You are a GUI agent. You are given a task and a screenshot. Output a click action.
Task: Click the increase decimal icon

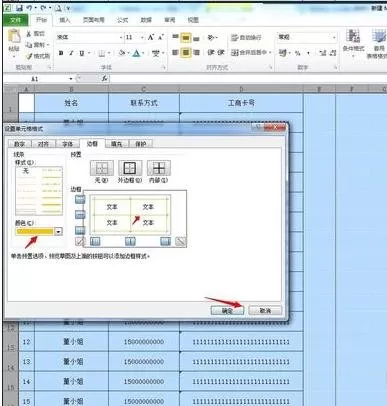point(322,53)
